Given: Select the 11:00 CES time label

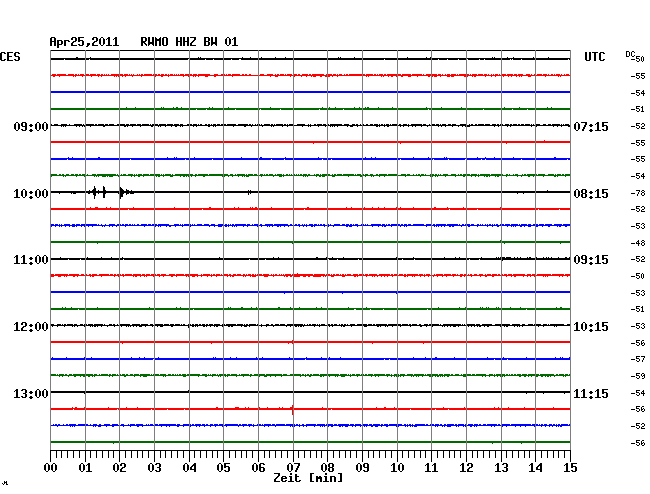Looking at the screenshot, I should click(31, 260).
